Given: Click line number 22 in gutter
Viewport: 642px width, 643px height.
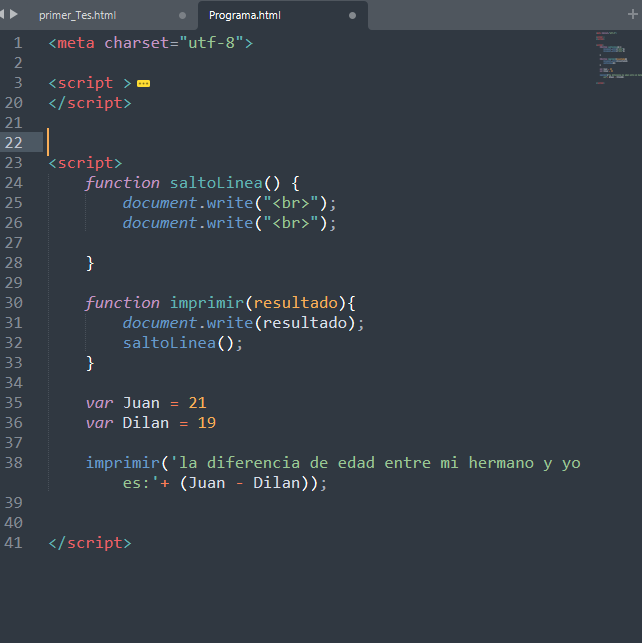Looking at the screenshot, I should (14, 143).
